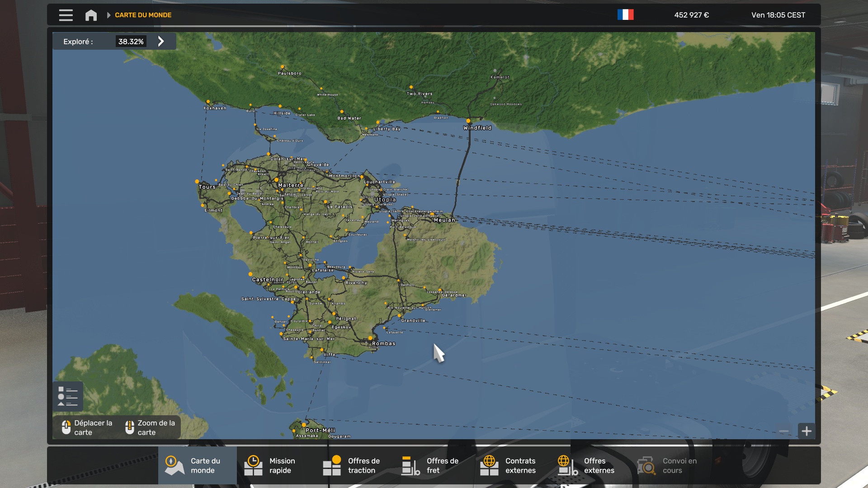Open the map legend list icon
The image size is (868, 488).
(x=68, y=396)
